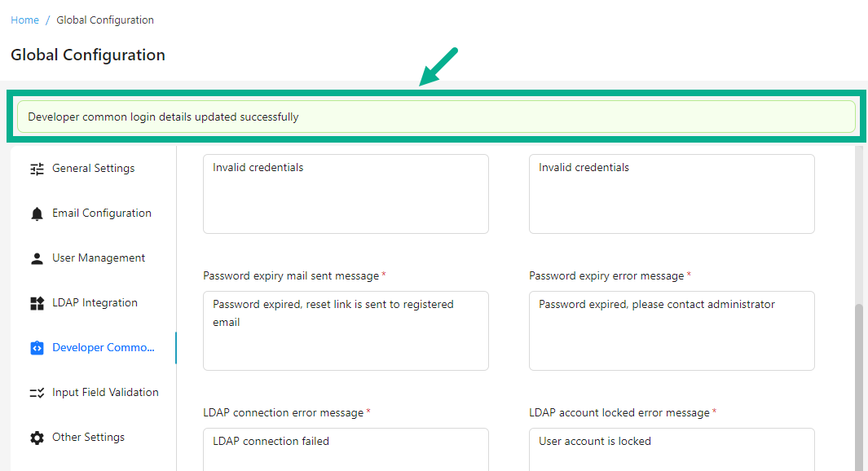Open the Other Settings tab
Viewport: 868px width, 471px height.
(88, 438)
